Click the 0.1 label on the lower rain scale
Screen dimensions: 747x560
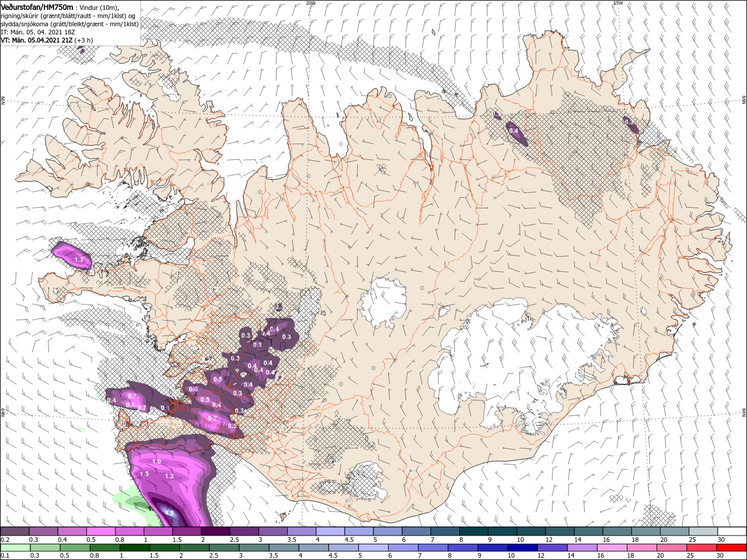point(4,556)
